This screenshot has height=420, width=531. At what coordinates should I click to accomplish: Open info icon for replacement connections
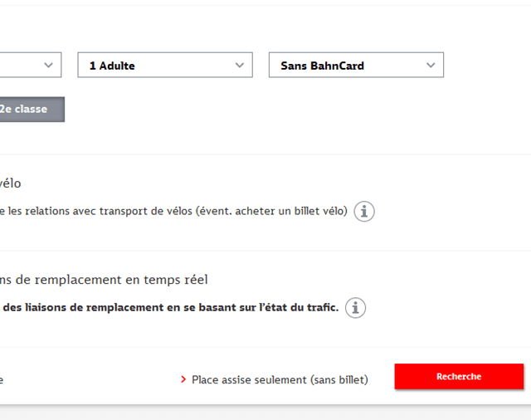click(355, 308)
